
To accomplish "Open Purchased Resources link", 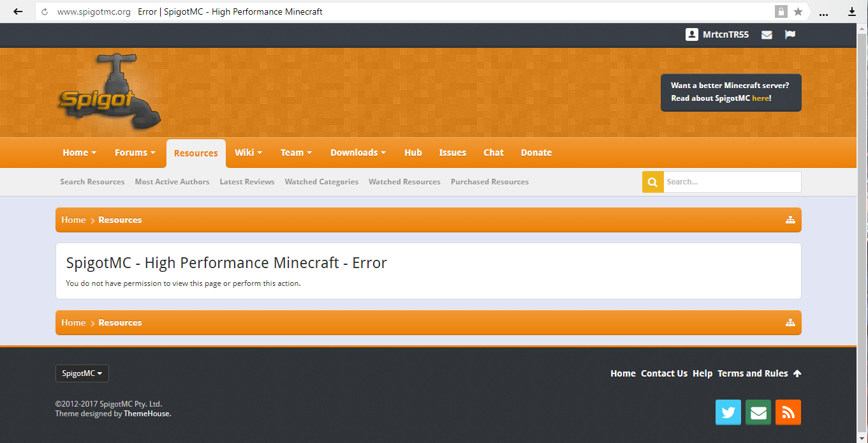I will point(490,182).
